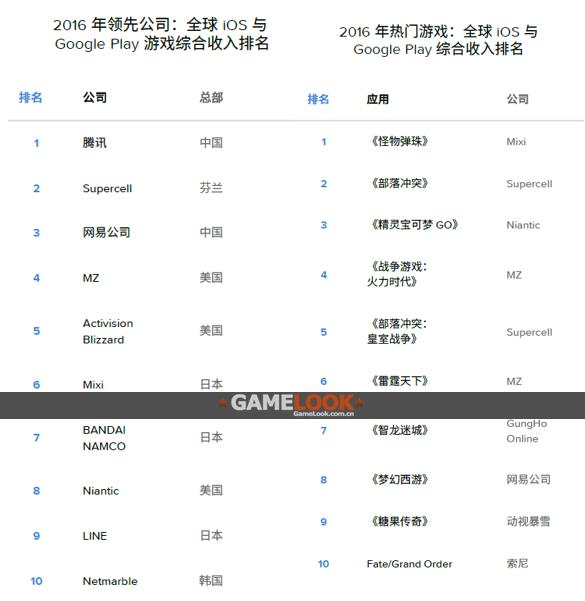Click the 2016 年热门游戏 table title
Image resolution: width=585 pixels, height=601 pixels.
pyautogui.click(x=438, y=40)
